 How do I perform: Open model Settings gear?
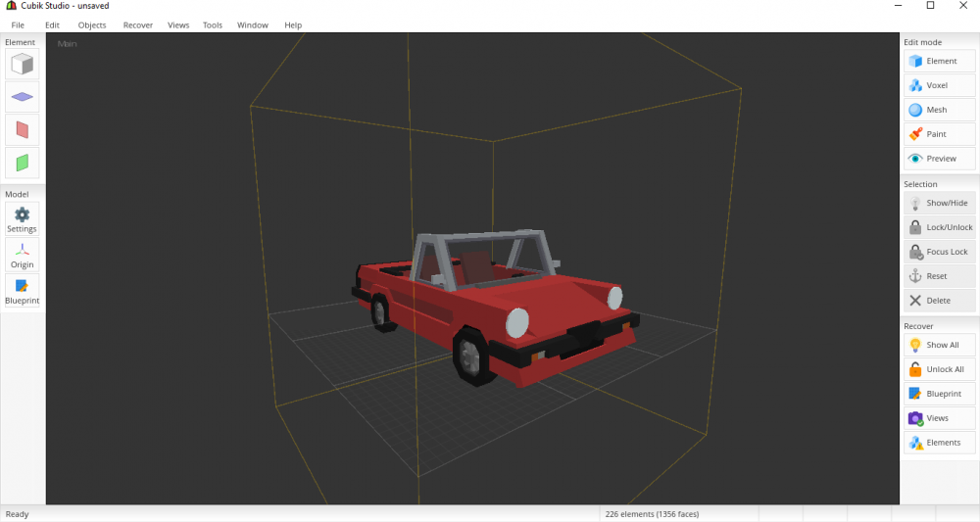pos(22,219)
